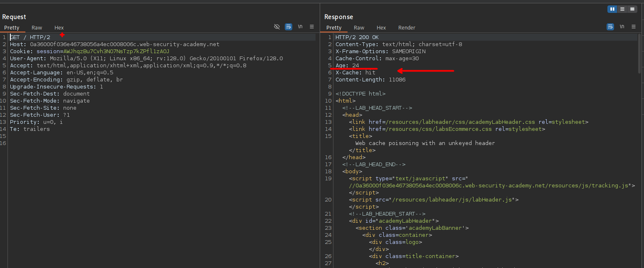Open the Request panel hamburger menu
This screenshot has width=644, height=268.
[312, 27]
